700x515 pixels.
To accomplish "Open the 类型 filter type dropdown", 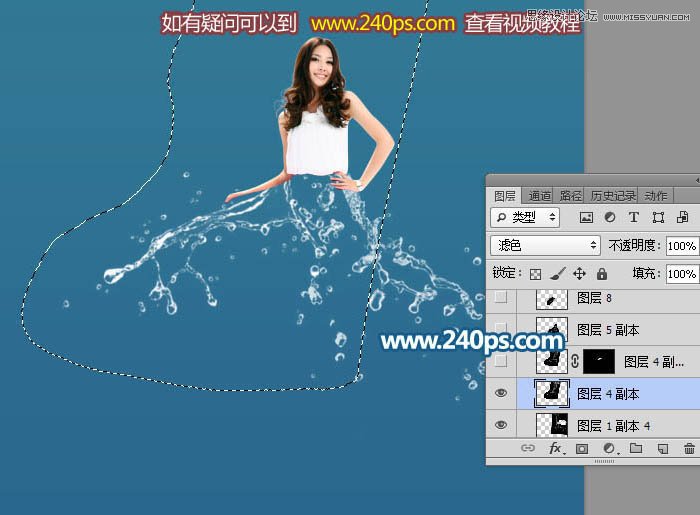I will click(528, 217).
